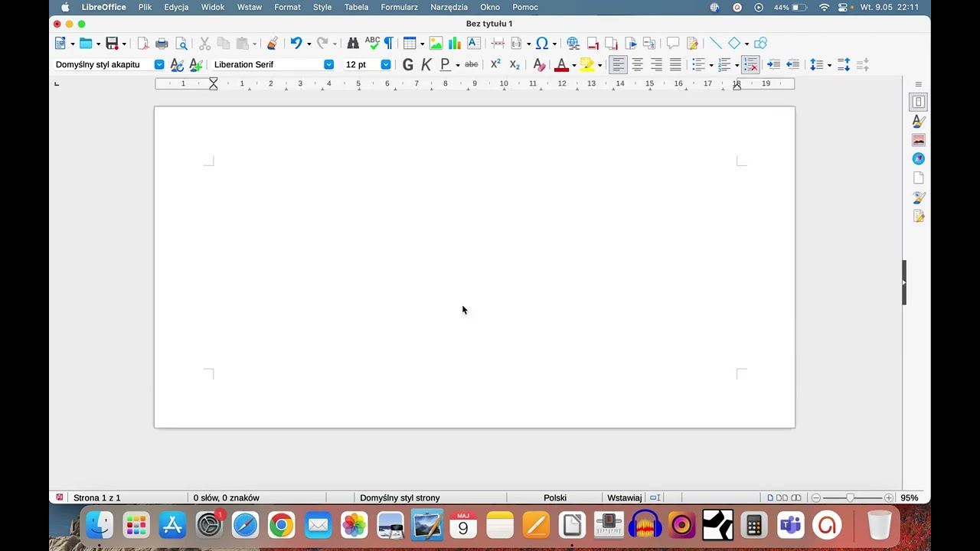Open print preview

pyautogui.click(x=181, y=44)
